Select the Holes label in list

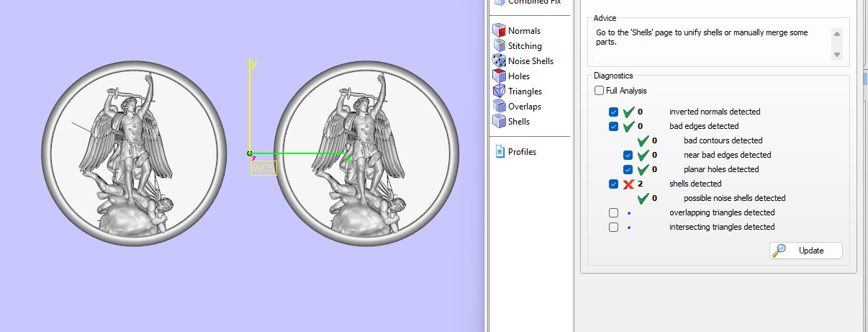coord(519,76)
